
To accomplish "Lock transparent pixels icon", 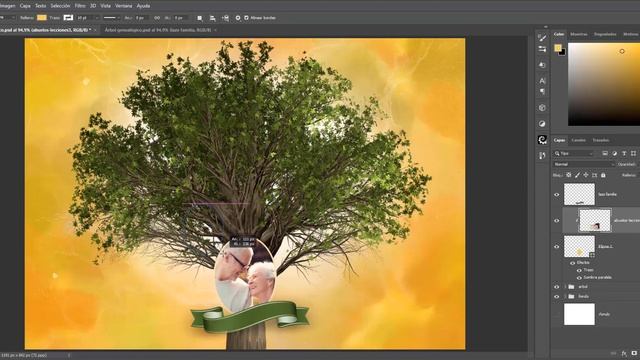I will point(569,175).
